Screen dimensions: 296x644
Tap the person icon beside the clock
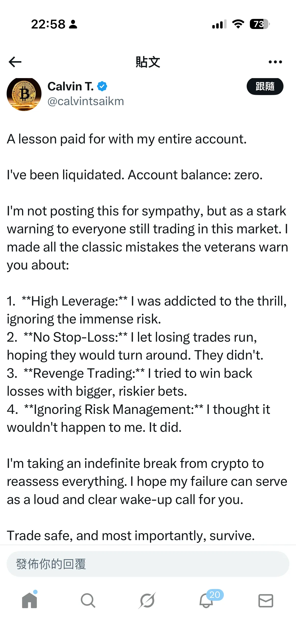pos(73,24)
